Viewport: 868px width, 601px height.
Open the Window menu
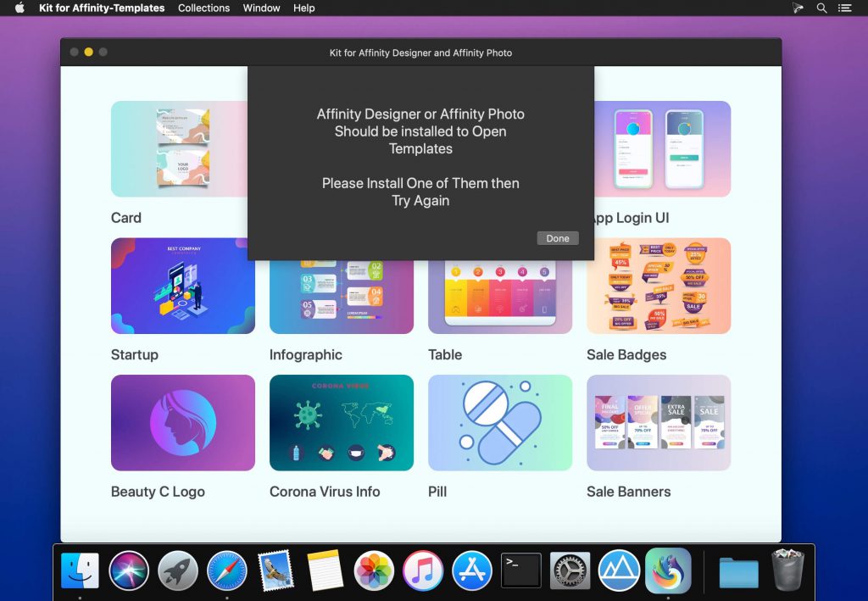[261, 8]
